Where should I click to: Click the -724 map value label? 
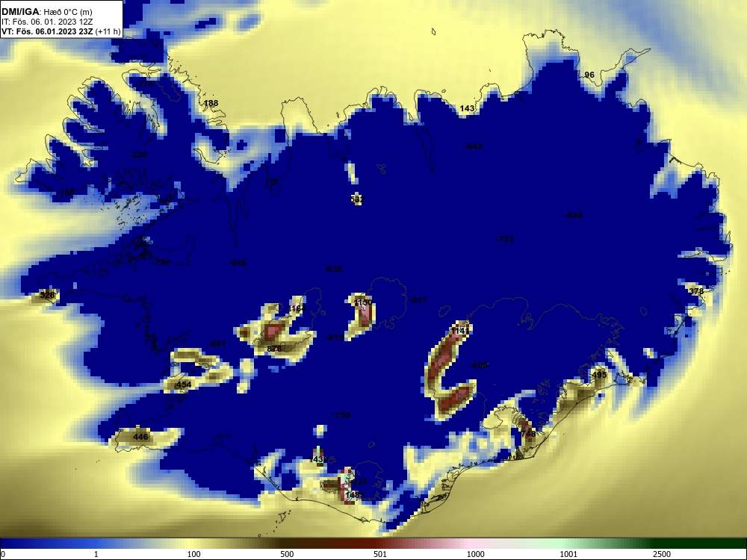tap(161, 262)
